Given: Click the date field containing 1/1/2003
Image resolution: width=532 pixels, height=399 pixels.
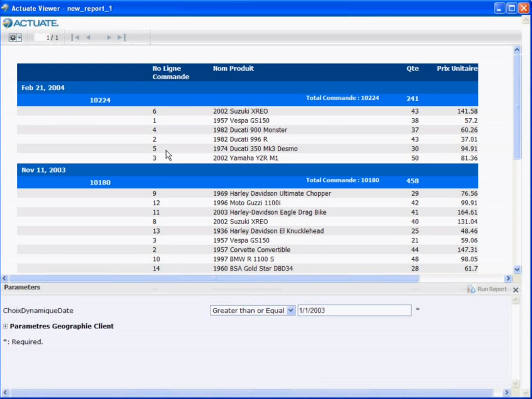Looking at the screenshot, I should (354, 310).
